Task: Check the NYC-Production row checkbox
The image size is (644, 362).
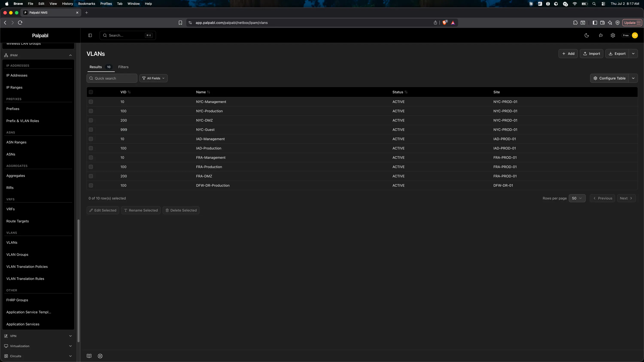Action: [91, 111]
